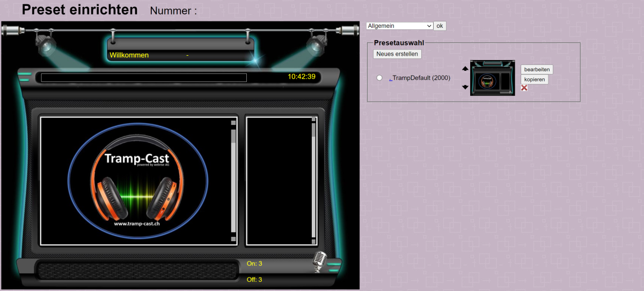Screen dimensions: 644x291
Task: Open the small link before TrampDefault
Action: click(x=391, y=78)
